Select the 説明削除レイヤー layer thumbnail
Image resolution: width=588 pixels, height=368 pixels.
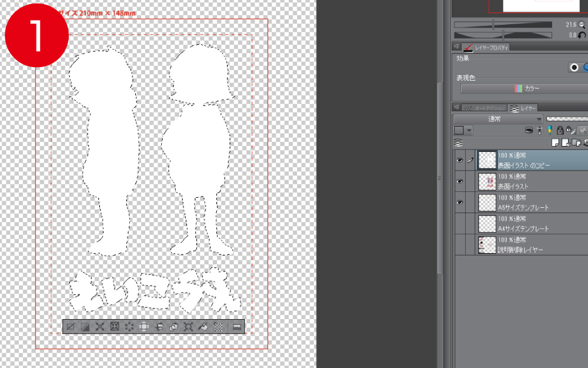[x=487, y=245]
